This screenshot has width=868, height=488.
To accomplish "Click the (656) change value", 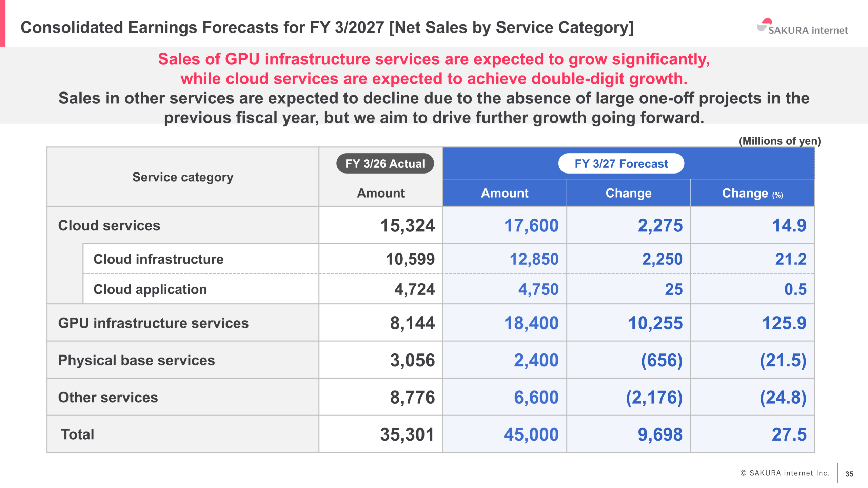I will (662, 360).
